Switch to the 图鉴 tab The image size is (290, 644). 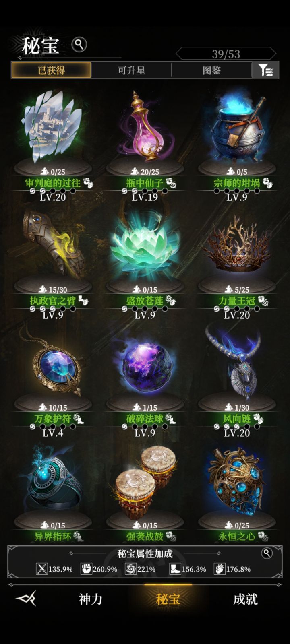(x=211, y=70)
